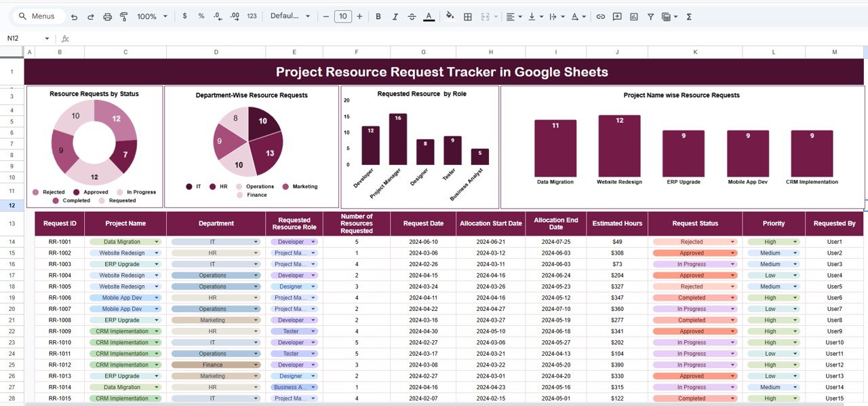Click the increase font size plus button

359,16
